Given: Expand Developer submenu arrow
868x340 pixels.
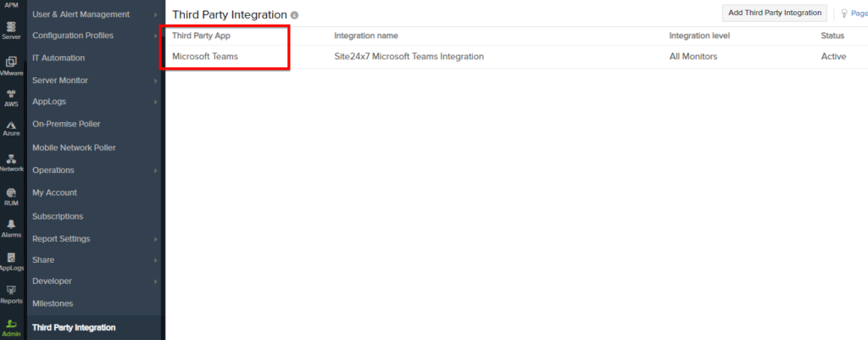Looking at the screenshot, I should 156,281.
